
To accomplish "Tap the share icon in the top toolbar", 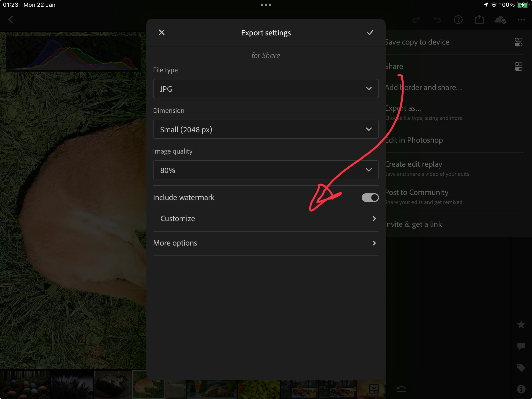I will click(479, 20).
